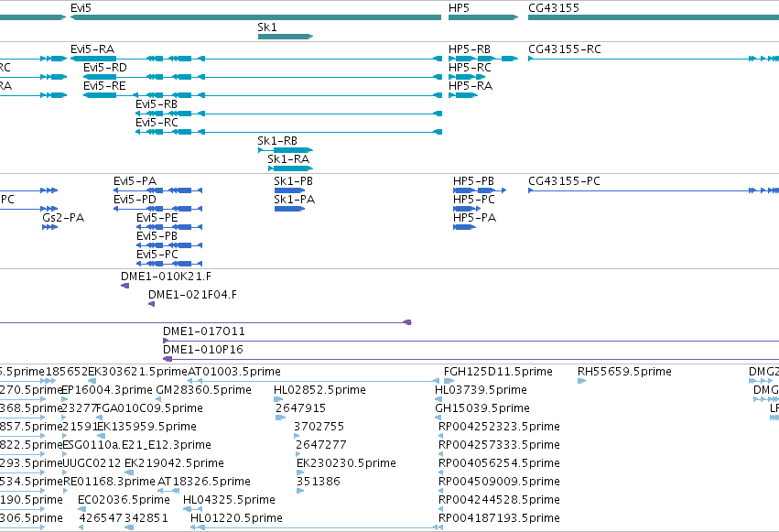Select the AT18326.5prime EST label

(204, 482)
